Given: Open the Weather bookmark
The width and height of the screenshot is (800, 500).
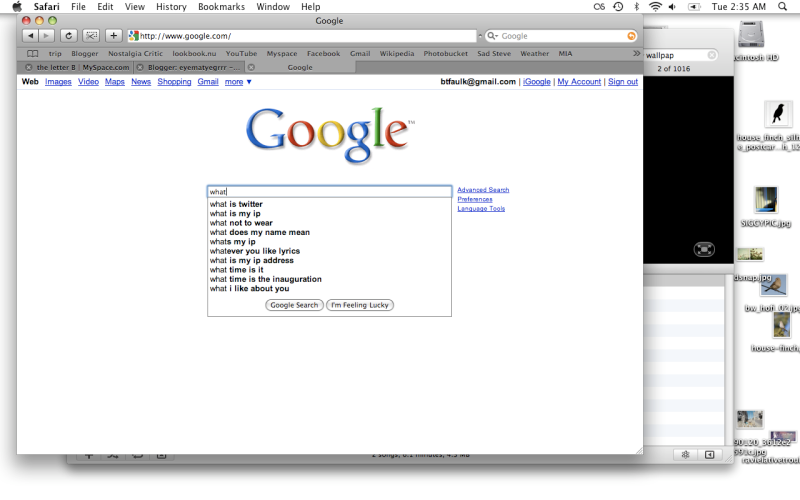Looking at the screenshot, I should (535, 54).
